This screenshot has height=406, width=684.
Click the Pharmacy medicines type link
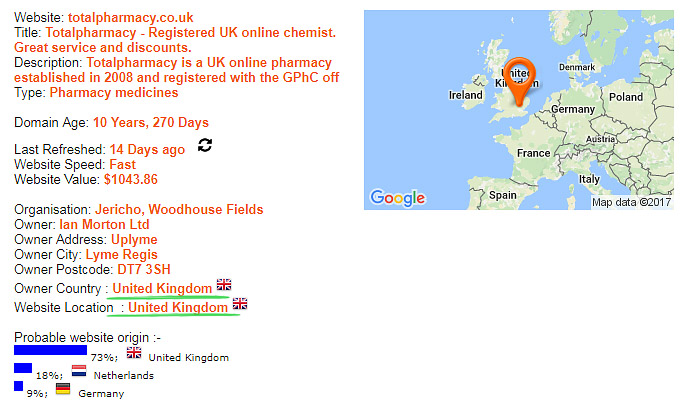pos(114,92)
